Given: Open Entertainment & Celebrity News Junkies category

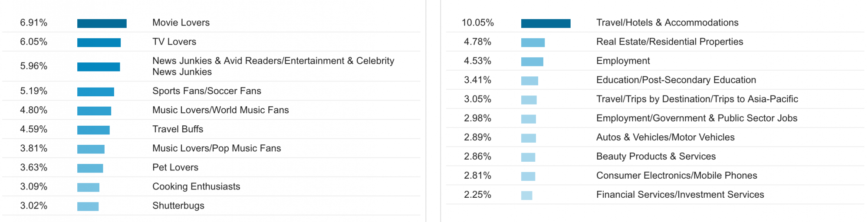Looking at the screenshot, I should pos(273,66).
